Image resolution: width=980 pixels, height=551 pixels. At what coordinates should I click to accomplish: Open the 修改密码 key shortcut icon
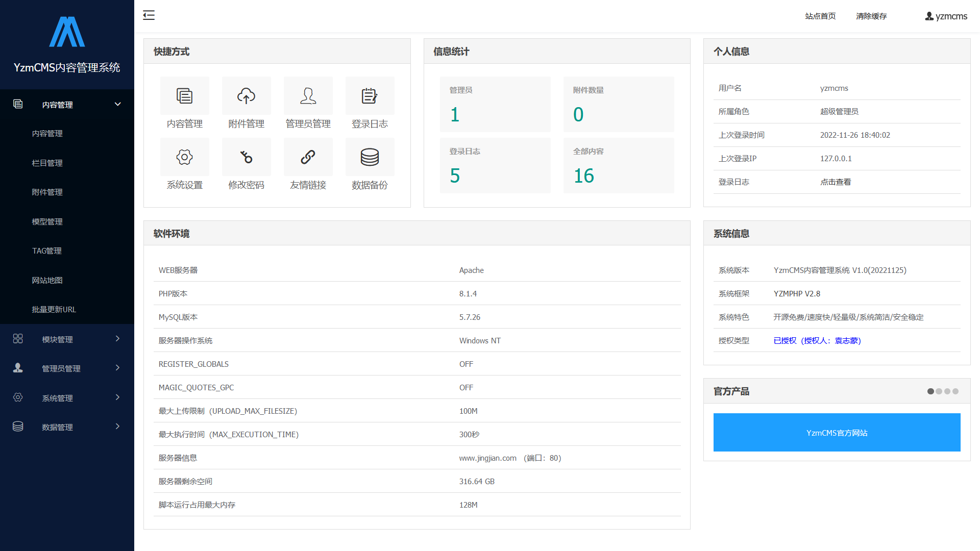(246, 157)
